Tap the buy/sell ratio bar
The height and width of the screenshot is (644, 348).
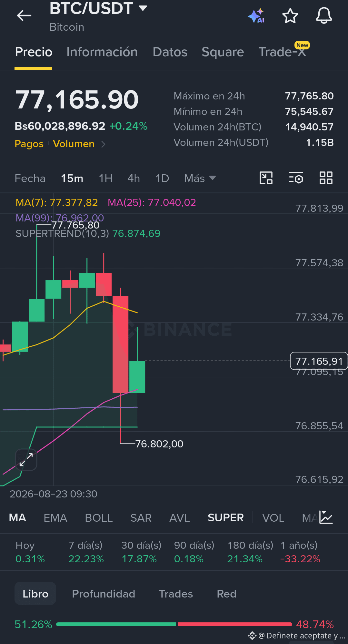pyautogui.click(x=174, y=624)
